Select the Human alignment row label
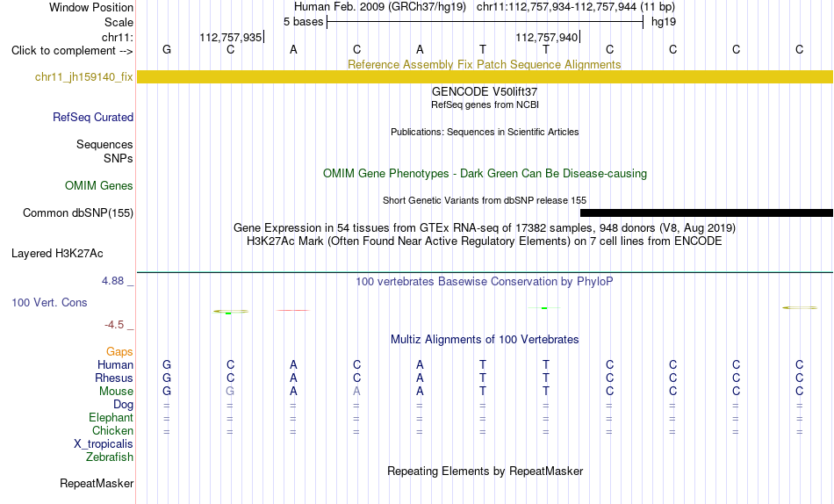834x504 pixels. pyautogui.click(x=115, y=364)
